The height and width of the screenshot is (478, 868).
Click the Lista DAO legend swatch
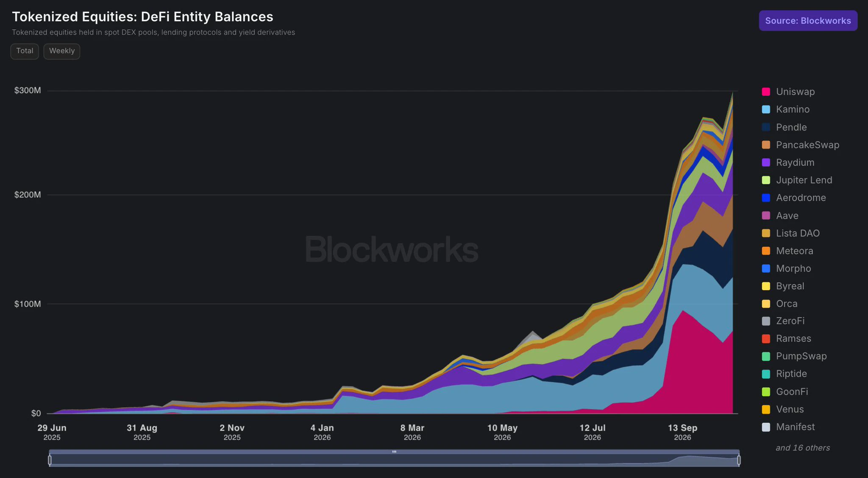(x=766, y=233)
